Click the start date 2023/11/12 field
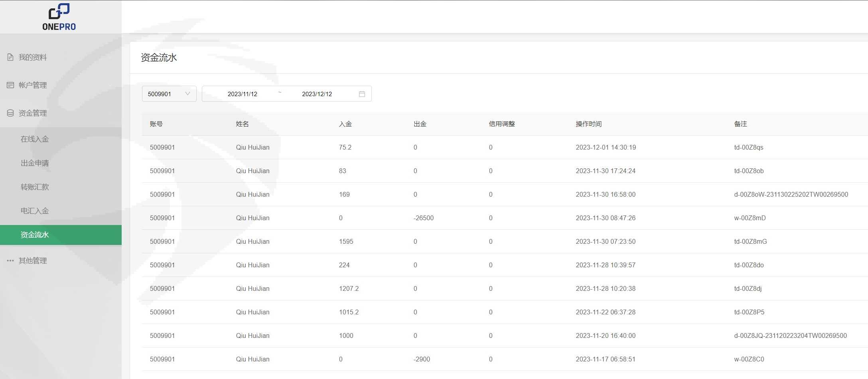The image size is (868, 379). coord(242,94)
